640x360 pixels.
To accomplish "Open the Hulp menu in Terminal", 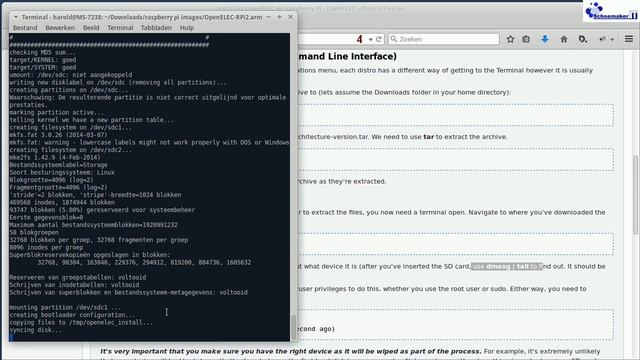I will [187, 28].
